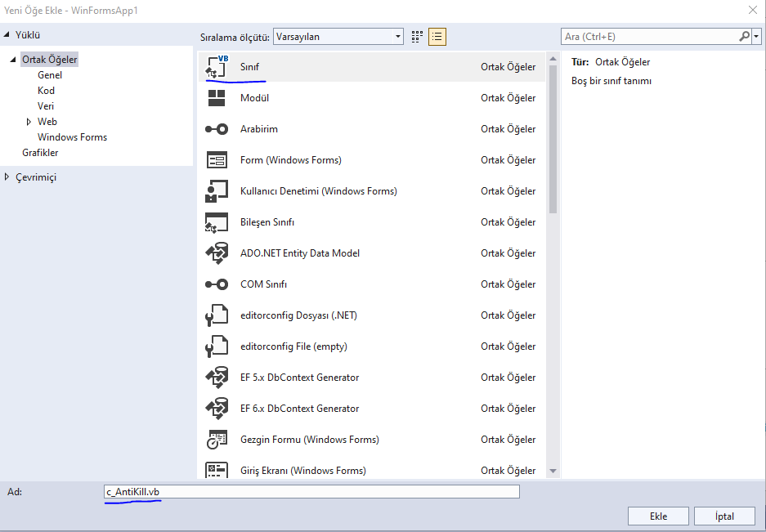Collapse the Ortak Öğeler tree node
This screenshot has height=532, width=766.
click(13, 60)
